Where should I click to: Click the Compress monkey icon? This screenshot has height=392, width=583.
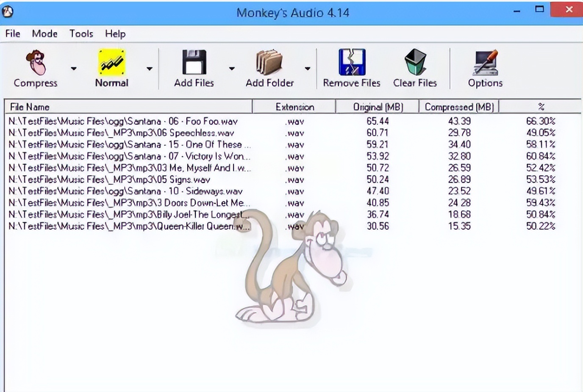point(36,63)
